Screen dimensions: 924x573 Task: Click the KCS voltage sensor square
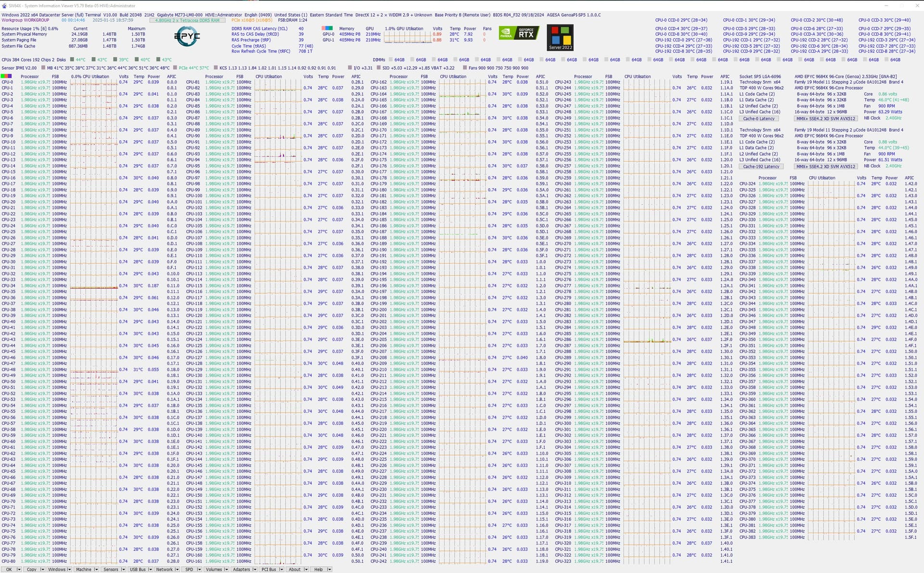click(216, 68)
